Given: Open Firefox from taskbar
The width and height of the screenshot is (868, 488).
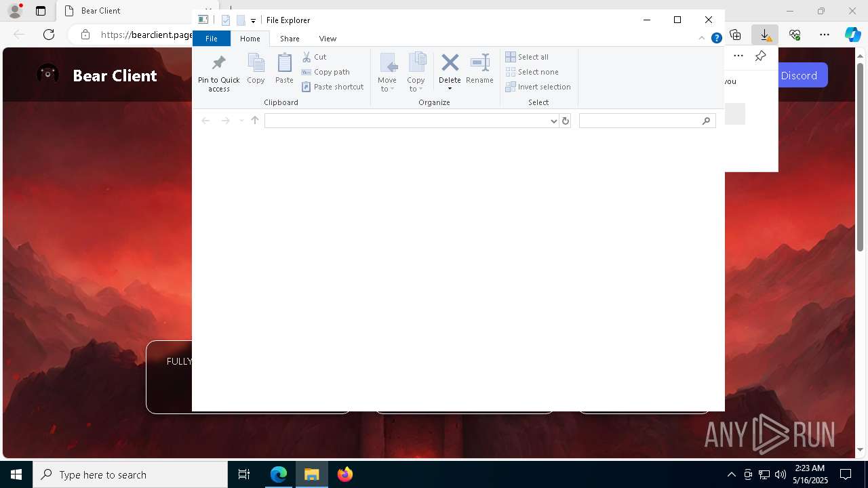Looking at the screenshot, I should pos(345,474).
